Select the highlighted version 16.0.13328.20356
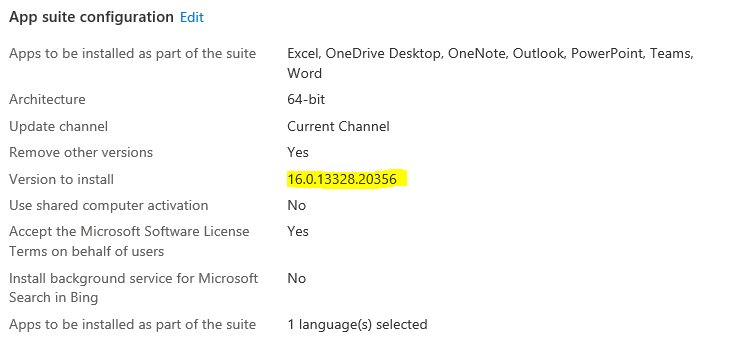 pyautogui.click(x=342, y=179)
